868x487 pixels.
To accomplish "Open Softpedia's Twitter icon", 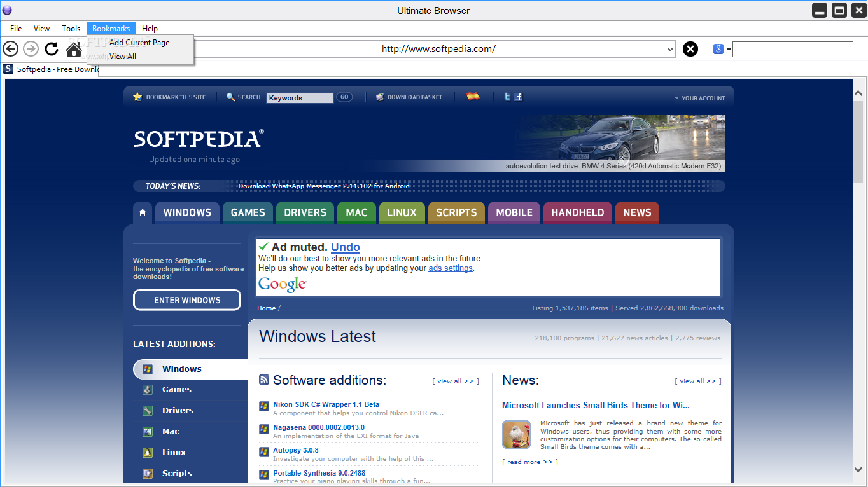I will (507, 97).
